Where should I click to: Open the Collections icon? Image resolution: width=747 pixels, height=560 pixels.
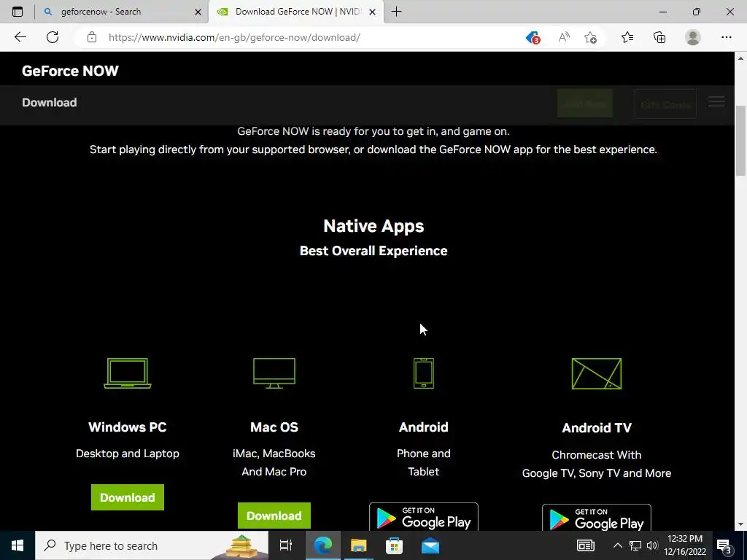click(659, 37)
